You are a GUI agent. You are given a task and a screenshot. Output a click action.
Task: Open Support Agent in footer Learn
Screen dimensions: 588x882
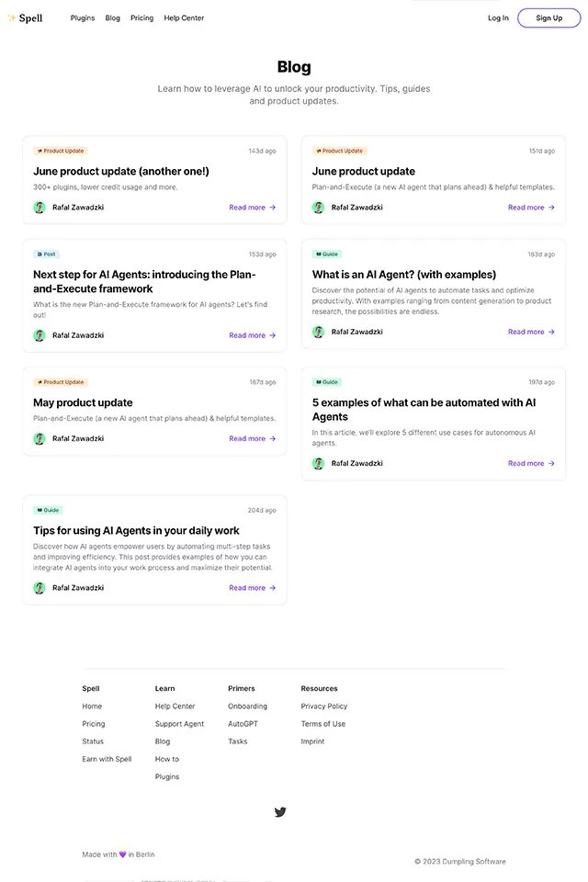[x=179, y=724]
